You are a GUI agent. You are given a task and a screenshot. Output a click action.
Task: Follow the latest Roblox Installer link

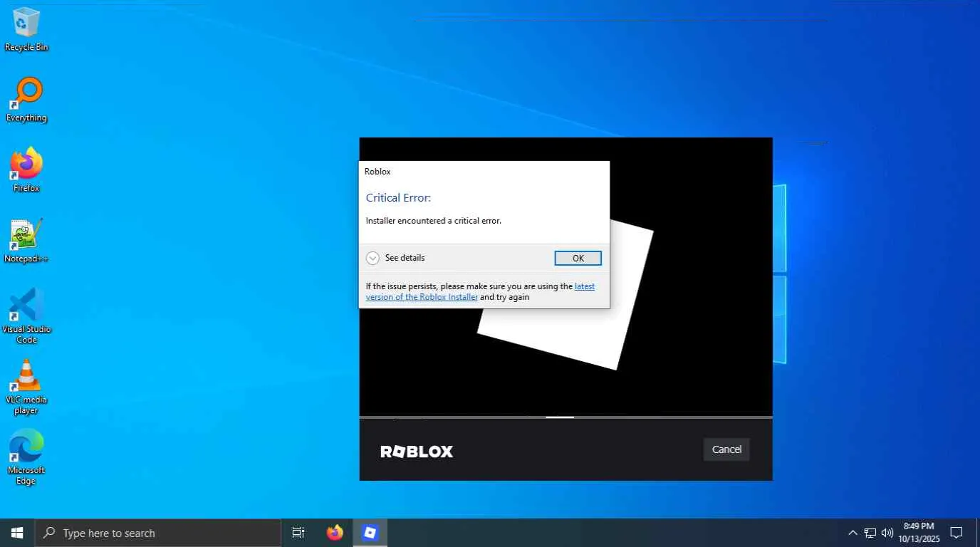tap(480, 291)
